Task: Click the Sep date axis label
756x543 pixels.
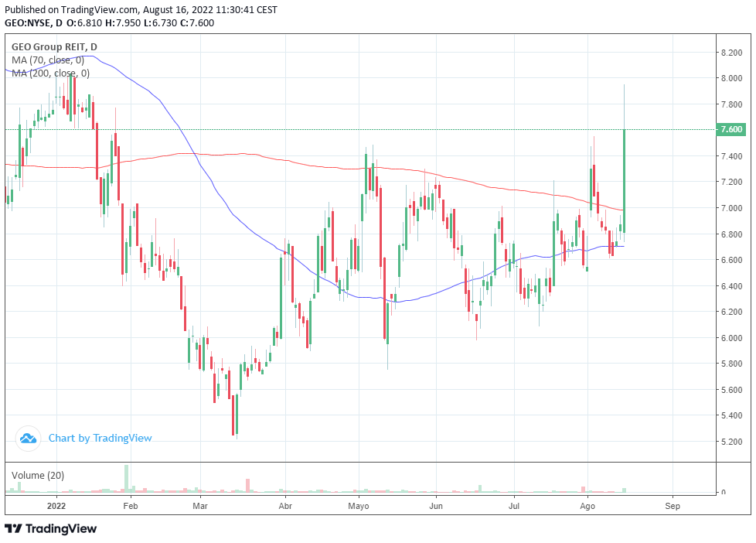Action: tap(673, 506)
